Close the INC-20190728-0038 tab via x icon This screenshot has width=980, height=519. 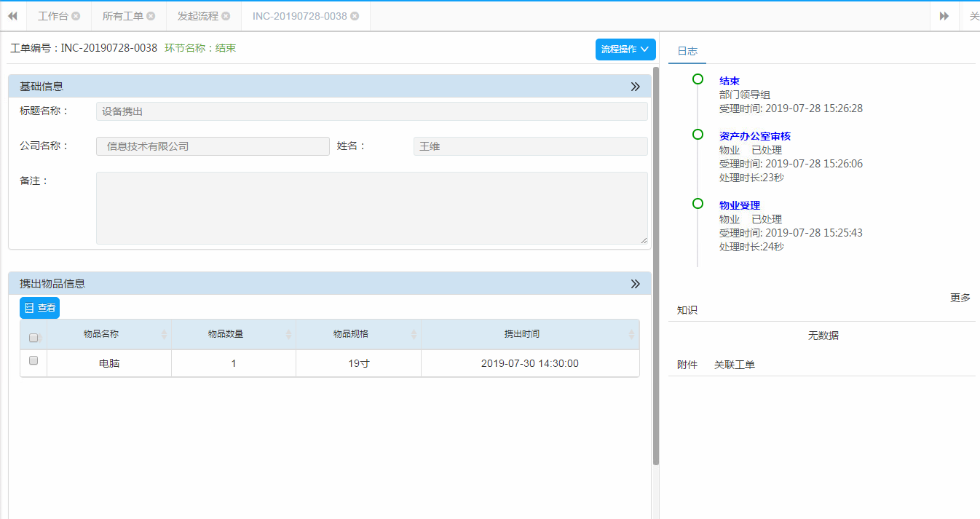coord(355,16)
